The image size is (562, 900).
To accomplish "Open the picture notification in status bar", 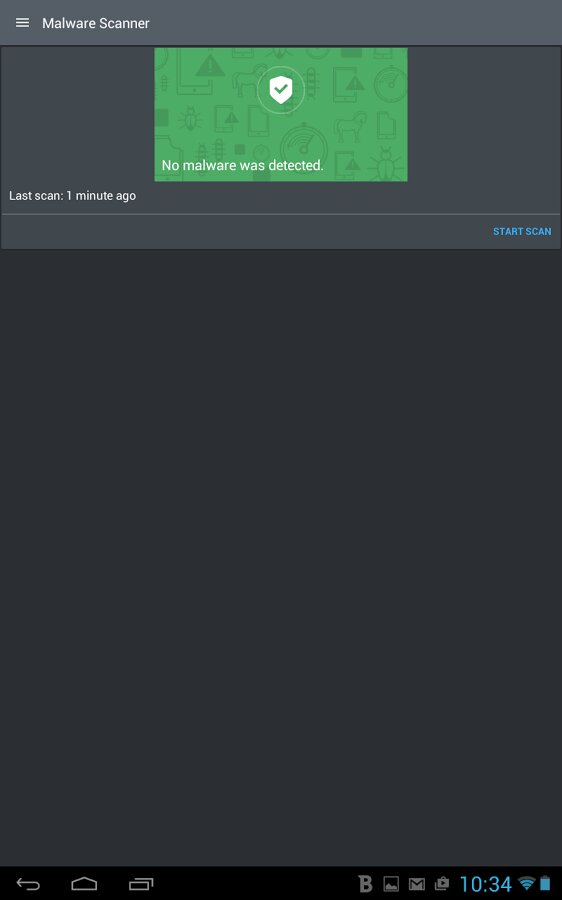I will [391, 884].
